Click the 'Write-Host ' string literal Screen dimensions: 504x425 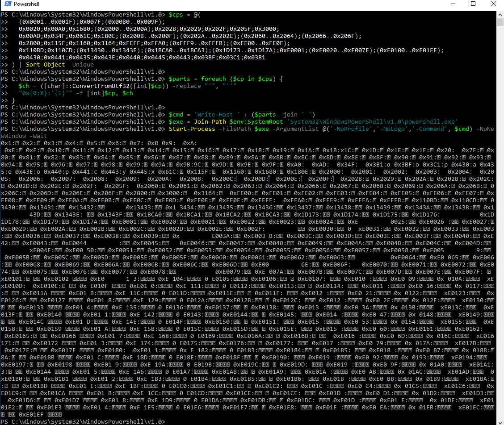(x=213, y=115)
